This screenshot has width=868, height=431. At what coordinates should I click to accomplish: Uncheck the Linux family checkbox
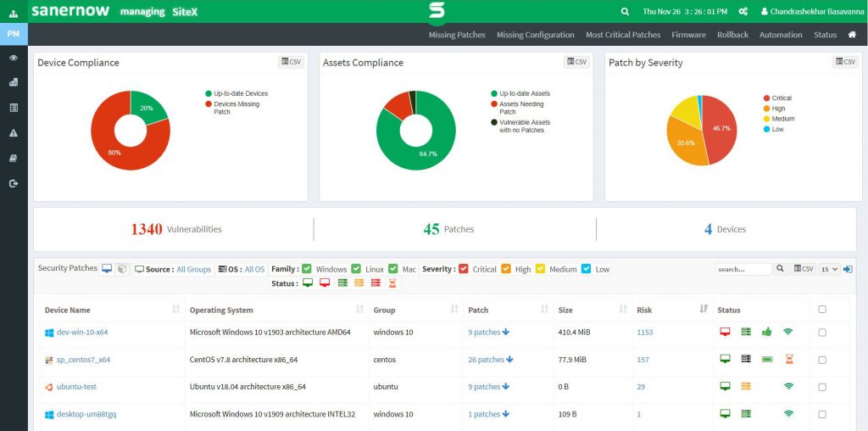click(x=356, y=269)
